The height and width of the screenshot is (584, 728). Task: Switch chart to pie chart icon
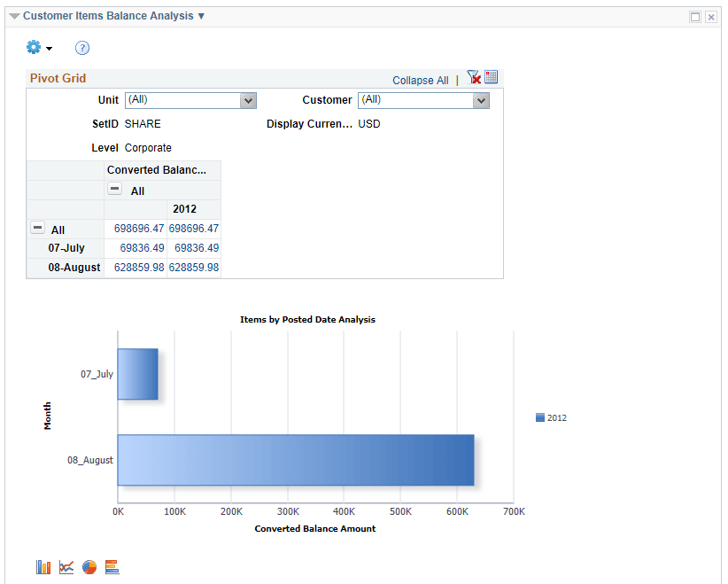89,566
